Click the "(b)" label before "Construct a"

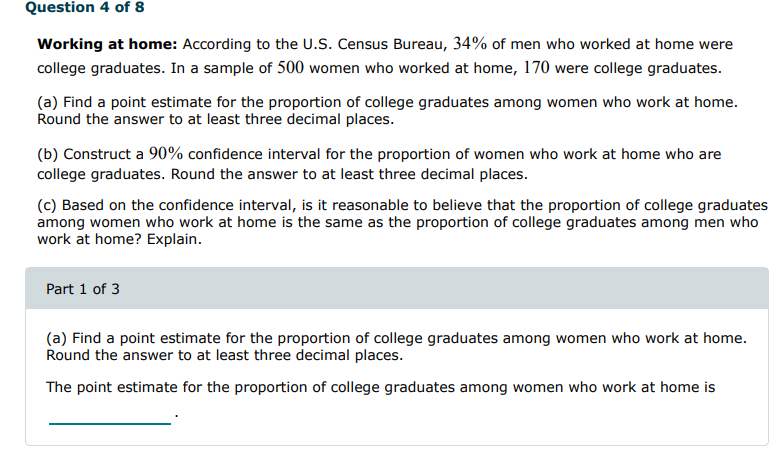(47, 155)
